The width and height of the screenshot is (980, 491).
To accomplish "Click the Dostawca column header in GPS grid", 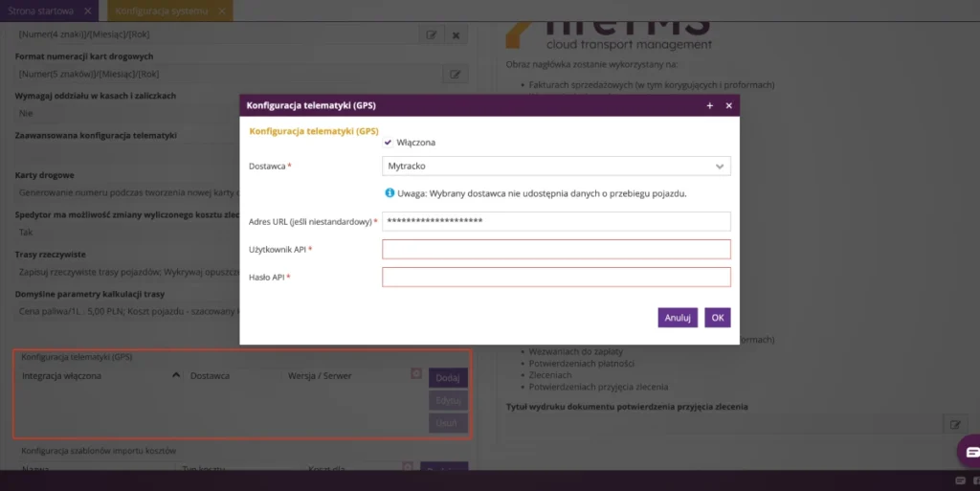I will pyautogui.click(x=210, y=375).
